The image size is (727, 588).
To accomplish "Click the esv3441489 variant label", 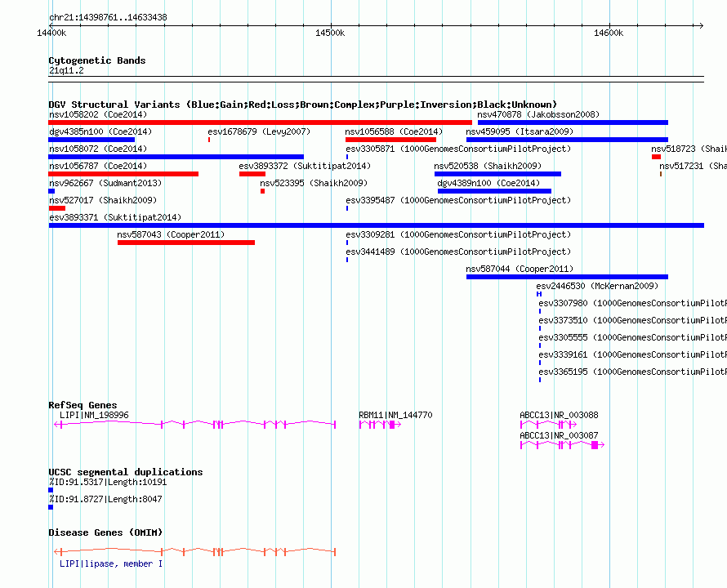I will pos(458,252).
